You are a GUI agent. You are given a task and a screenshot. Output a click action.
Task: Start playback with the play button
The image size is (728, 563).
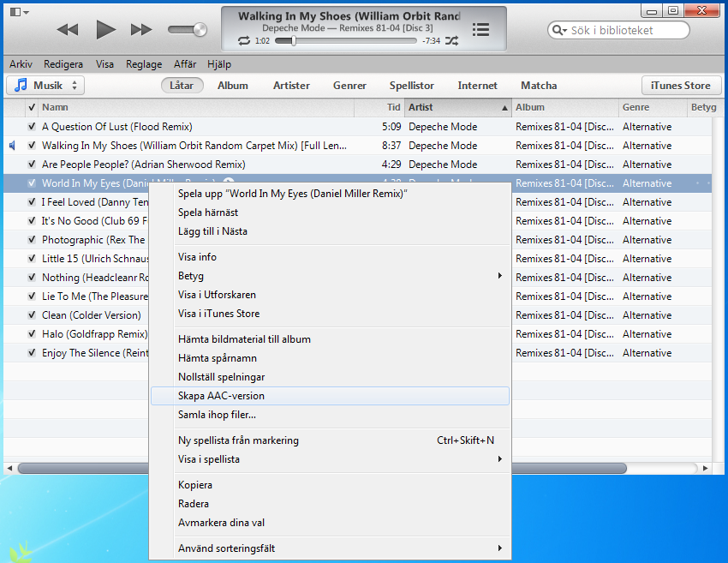(x=105, y=30)
